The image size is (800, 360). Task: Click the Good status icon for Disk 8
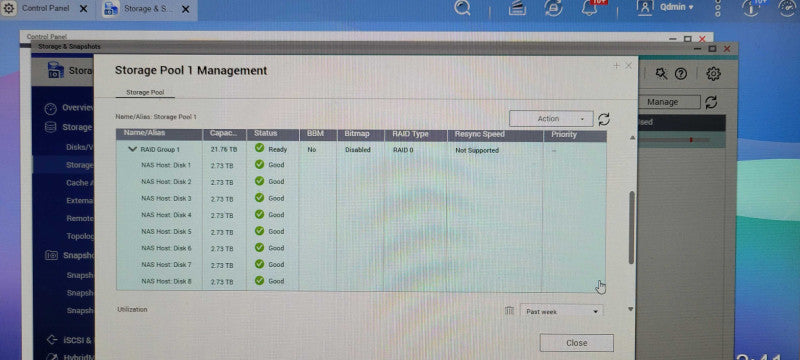click(259, 280)
